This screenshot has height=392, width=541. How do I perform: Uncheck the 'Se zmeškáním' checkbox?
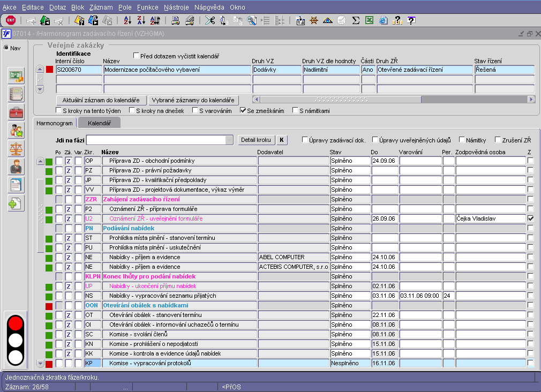(x=243, y=111)
